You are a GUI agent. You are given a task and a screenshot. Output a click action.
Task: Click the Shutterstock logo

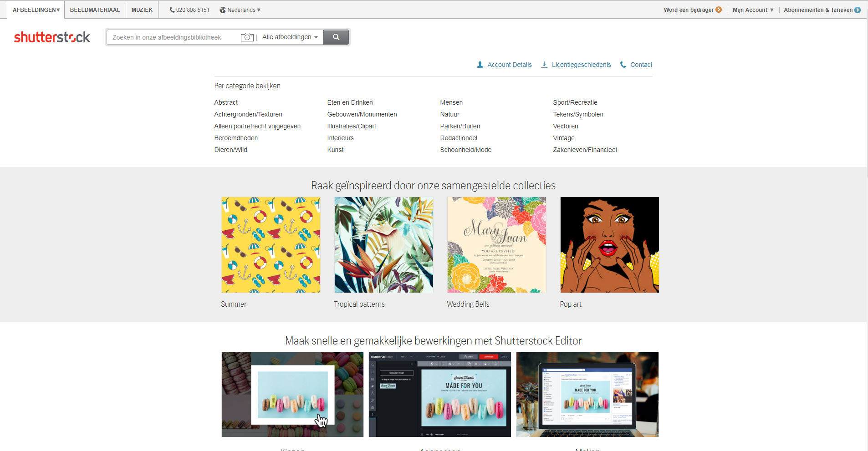click(52, 37)
